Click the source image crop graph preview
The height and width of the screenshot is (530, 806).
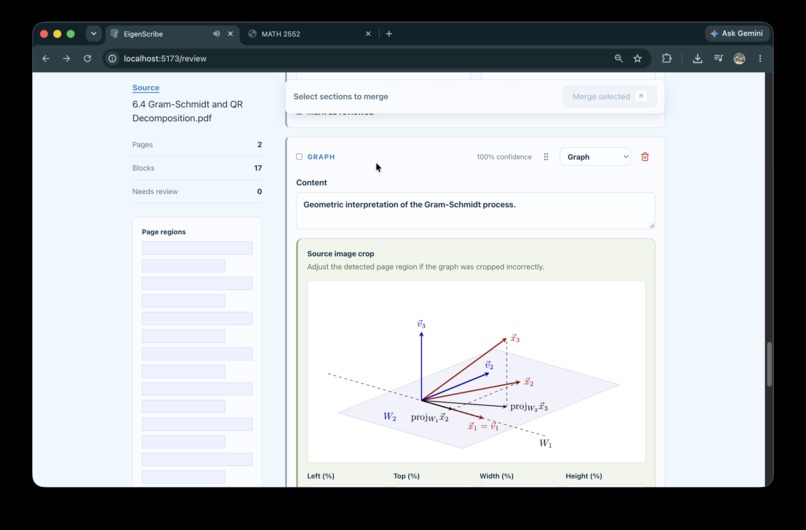click(477, 371)
